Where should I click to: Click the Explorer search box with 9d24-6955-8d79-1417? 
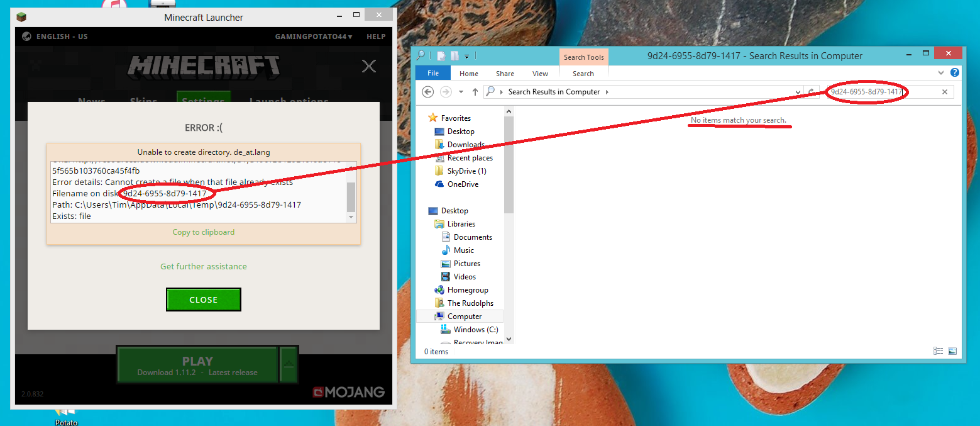889,92
